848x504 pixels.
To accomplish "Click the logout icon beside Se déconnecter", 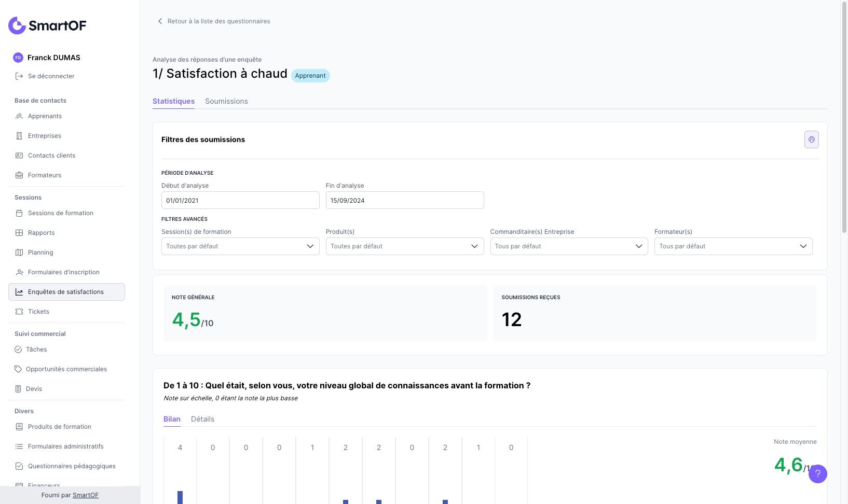I will pos(19,76).
